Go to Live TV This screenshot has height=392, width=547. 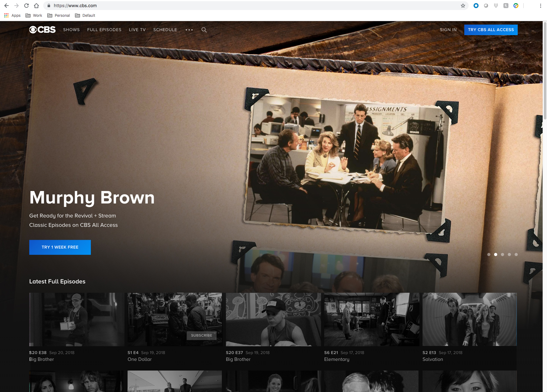(x=137, y=30)
